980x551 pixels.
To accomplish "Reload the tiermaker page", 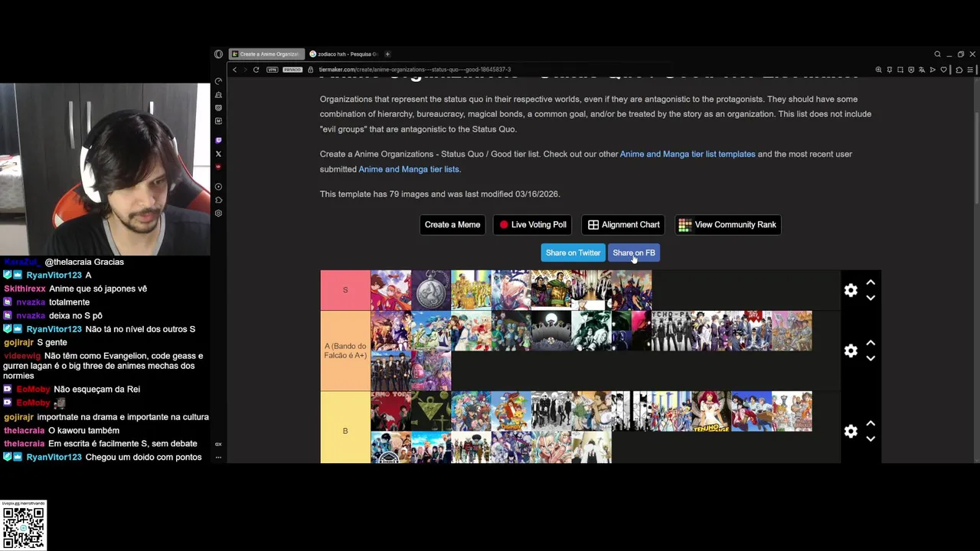I will [x=256, y=70].
